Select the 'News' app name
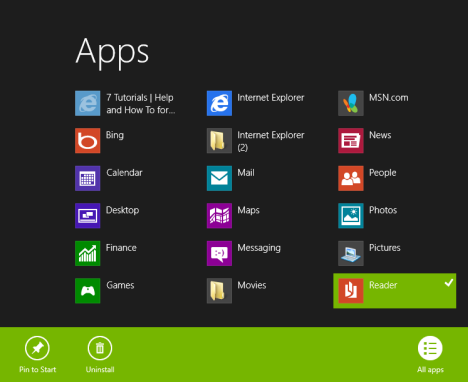The image size is (468, 382). [x=380, y=135]
